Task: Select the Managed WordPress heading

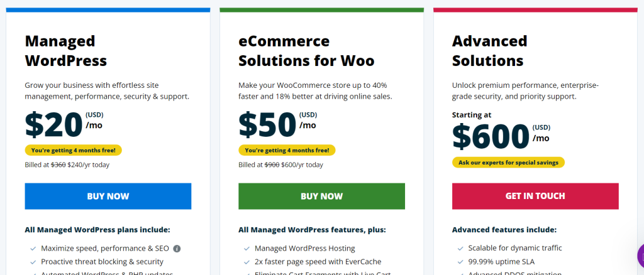Action: pyautogui.click(x=66, y=51)
